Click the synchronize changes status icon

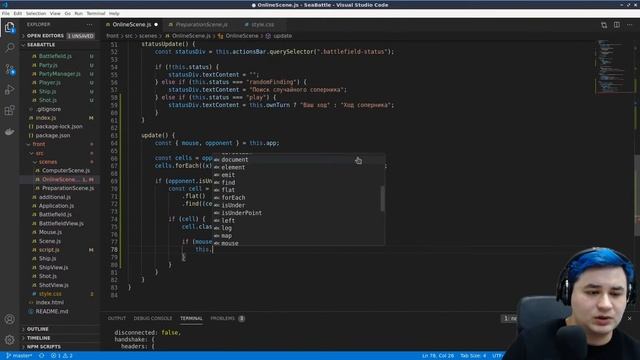point(42,356)
